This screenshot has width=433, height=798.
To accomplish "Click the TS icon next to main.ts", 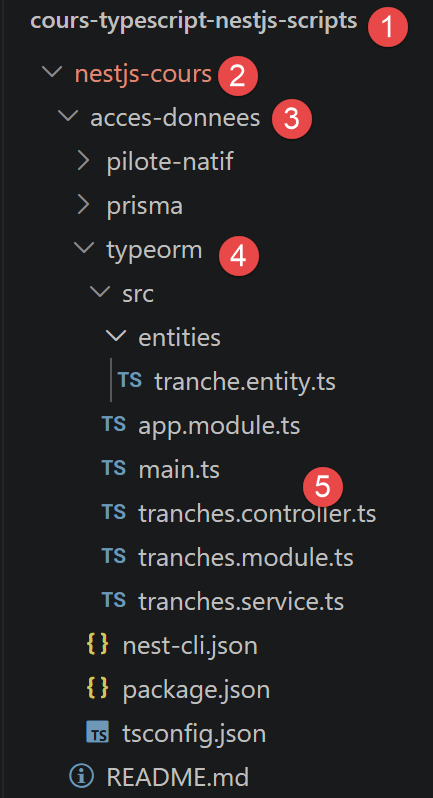I will click(x=114, y=469).
